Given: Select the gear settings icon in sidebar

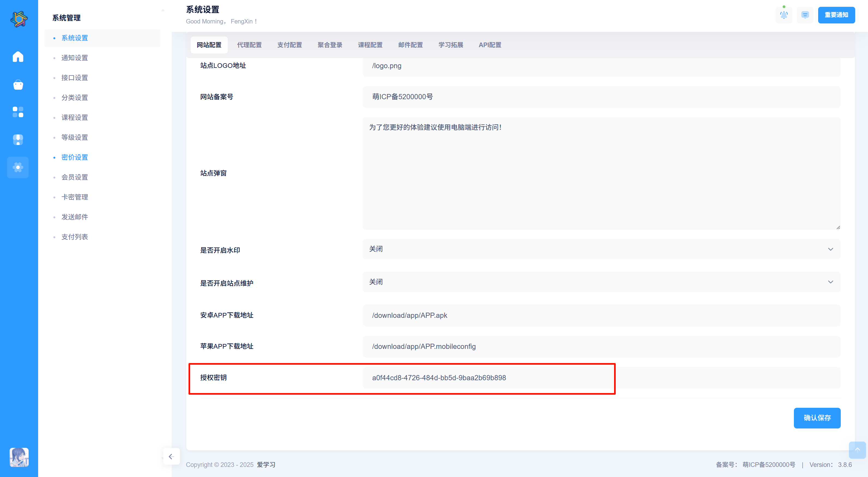Looking at the screenshot, I should (x=18, y=167).
